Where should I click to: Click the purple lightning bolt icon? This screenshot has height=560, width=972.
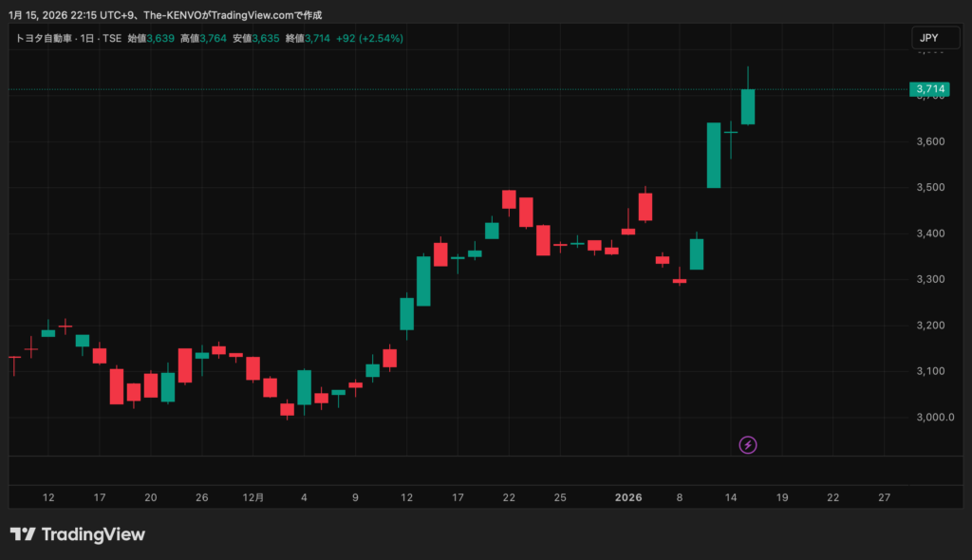pyautogui.click(x=748, y=444)
